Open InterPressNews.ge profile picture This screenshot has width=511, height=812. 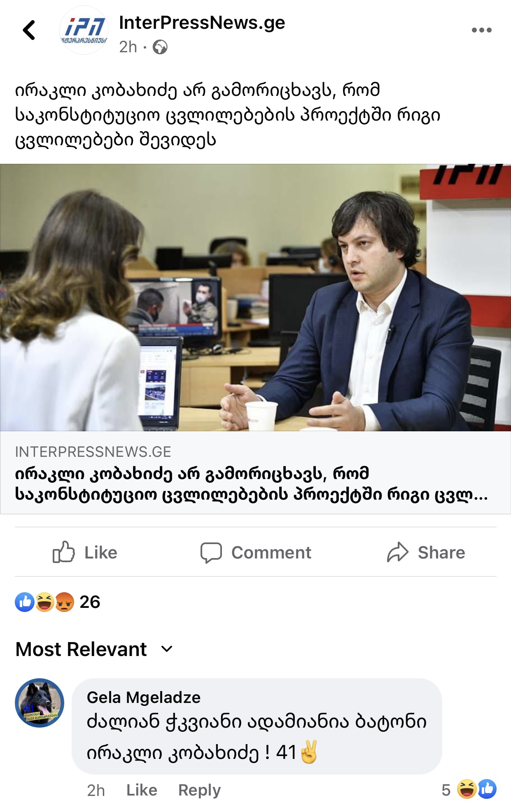tap(84, 30)
